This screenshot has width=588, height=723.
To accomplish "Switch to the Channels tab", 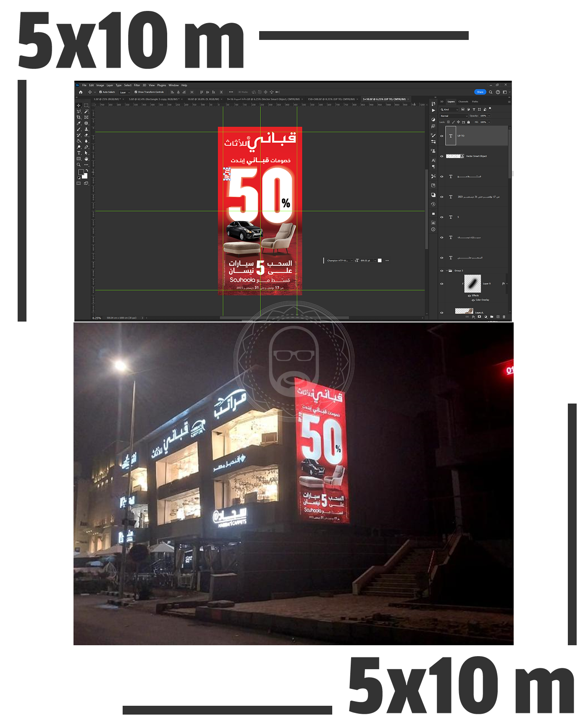I will coord(463,102).
